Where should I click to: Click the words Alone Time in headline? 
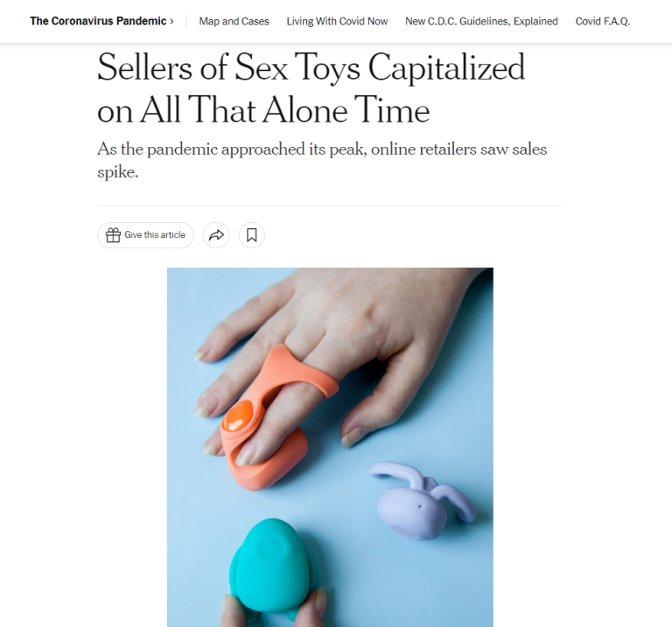[x=346, y=110]
